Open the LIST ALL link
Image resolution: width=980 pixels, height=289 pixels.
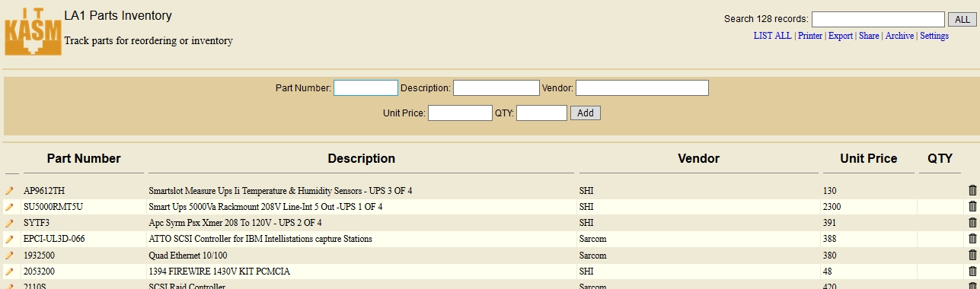(x=772, y=36)
